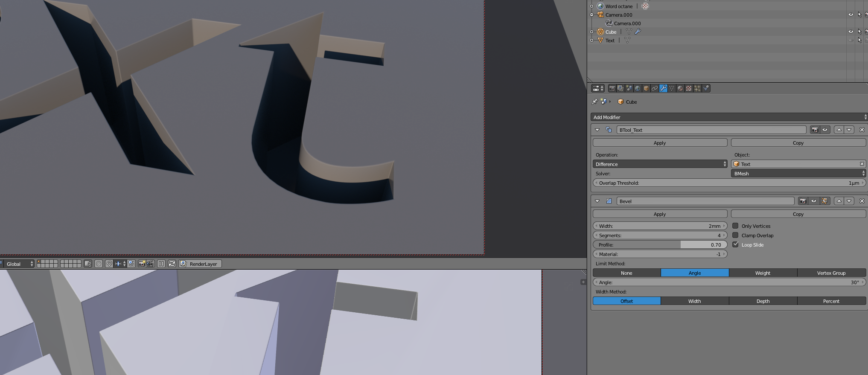This screenshot has height=375, width=868.
Task: Copy the Bevel modifier
Action: 798,214
